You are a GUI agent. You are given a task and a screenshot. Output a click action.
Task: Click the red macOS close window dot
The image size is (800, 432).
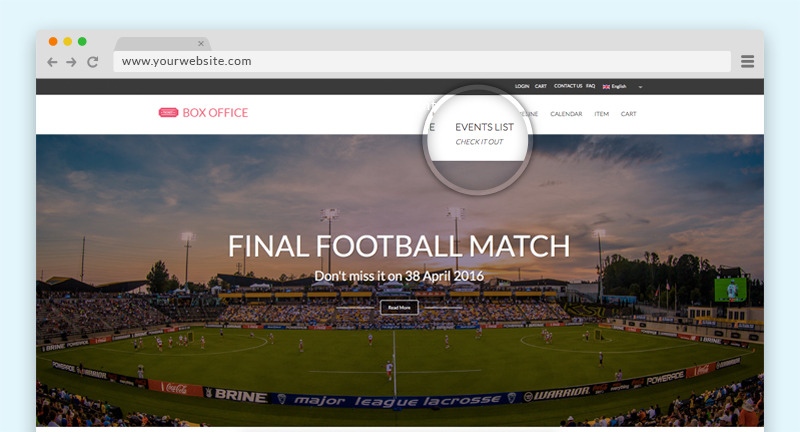tap(53, 41)
